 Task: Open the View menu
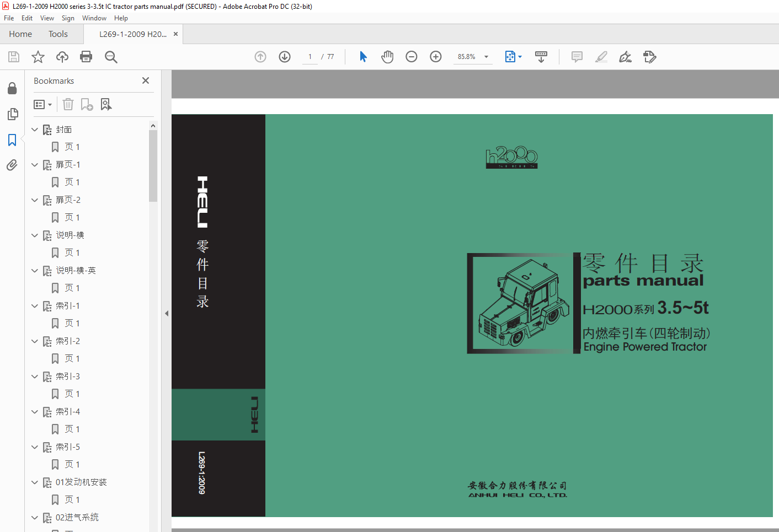point(47,18)
